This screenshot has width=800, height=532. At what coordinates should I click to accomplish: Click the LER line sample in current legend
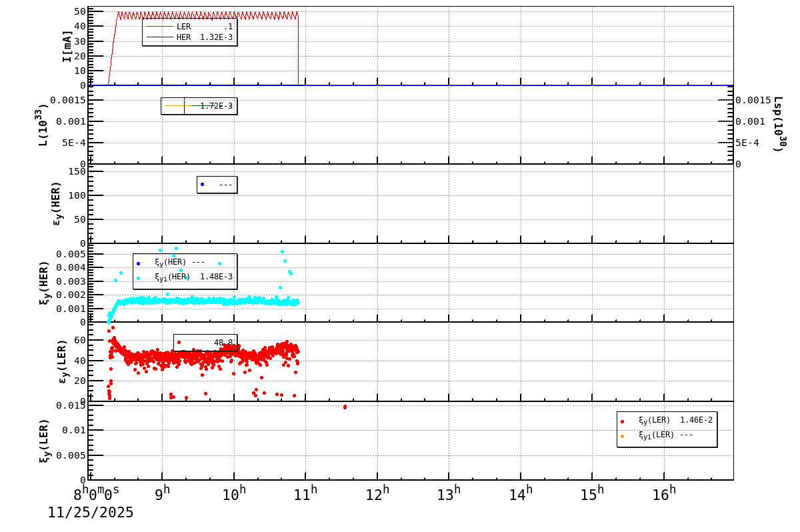(159, 27)
